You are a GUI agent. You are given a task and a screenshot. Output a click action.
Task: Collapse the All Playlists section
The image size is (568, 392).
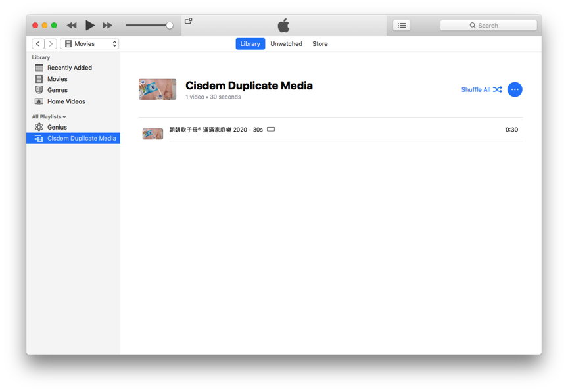tap(49, 116)
